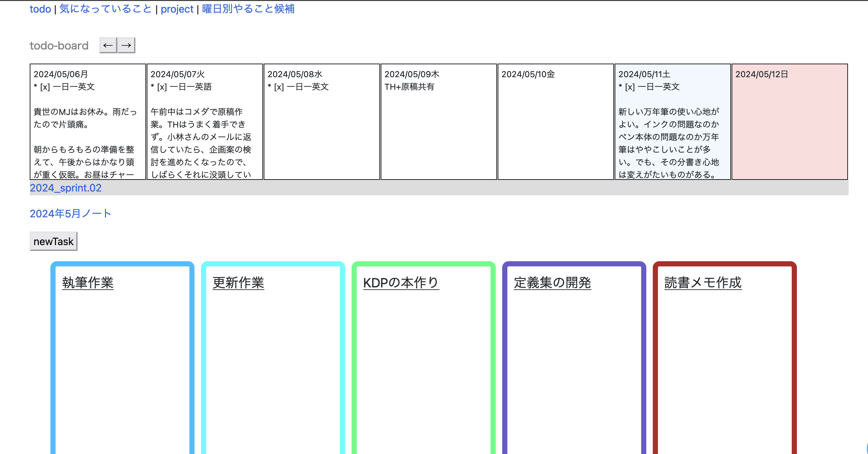
Task: Click the TH+原稿共有 entry on Thursday
Action: (409, 87)
